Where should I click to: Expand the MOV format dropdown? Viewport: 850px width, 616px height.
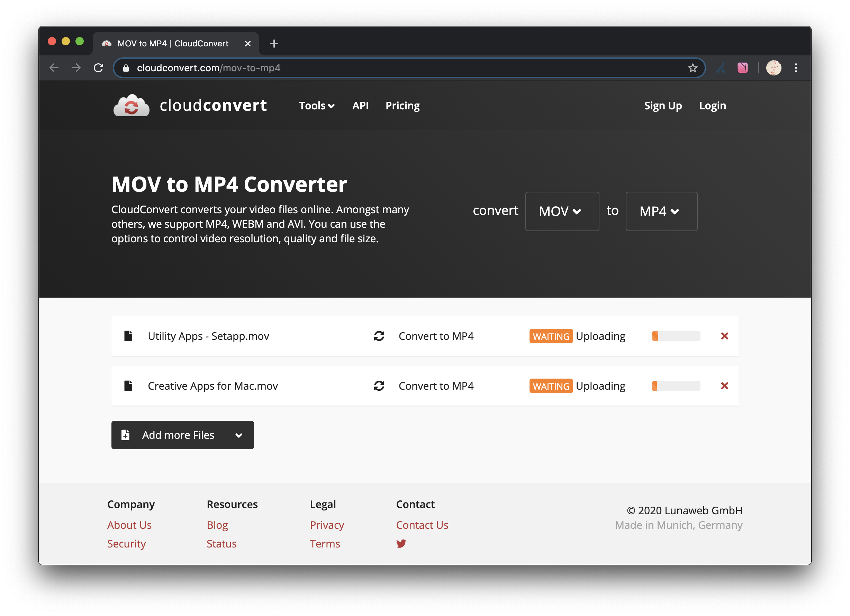pos(561,211)
